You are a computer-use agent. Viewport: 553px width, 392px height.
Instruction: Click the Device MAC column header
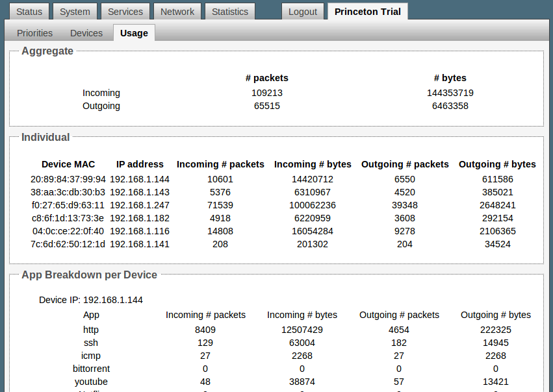pos(68,164)
